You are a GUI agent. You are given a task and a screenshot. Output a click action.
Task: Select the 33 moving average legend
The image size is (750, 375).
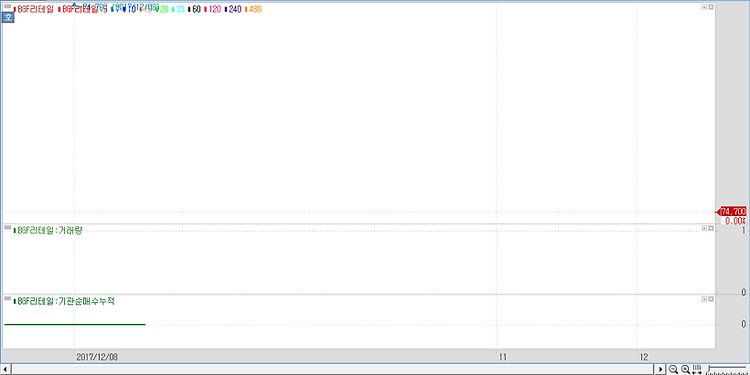179,10
